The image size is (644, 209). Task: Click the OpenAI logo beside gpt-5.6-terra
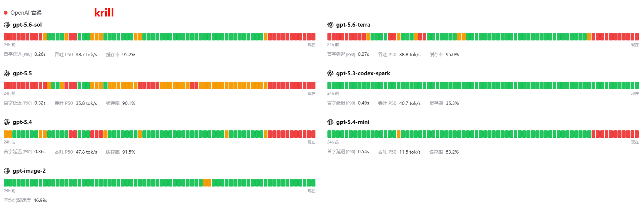pyautogui.click(x=330, y=25)
